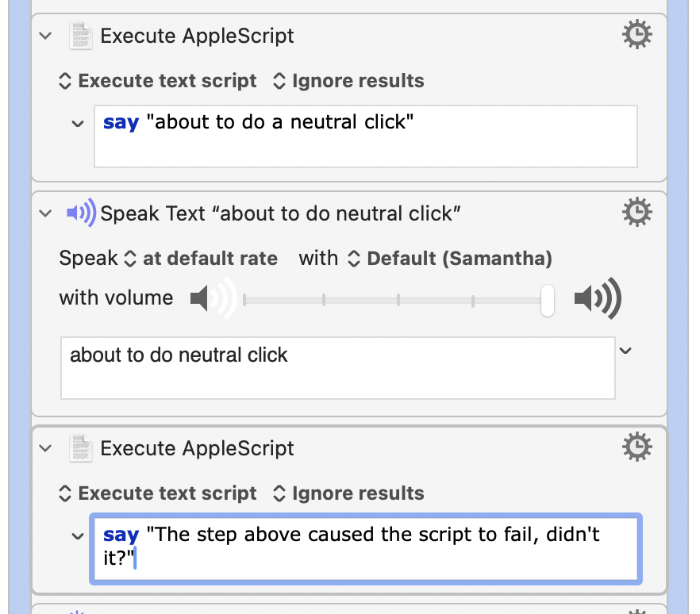Click the 'about to do neutral click' text field
This screenshot has width=700, height=614.
click(x=338, y=368)
